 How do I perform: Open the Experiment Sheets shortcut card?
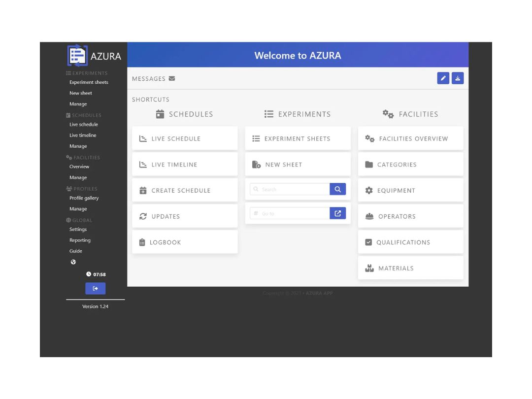[x=298, y=138]
